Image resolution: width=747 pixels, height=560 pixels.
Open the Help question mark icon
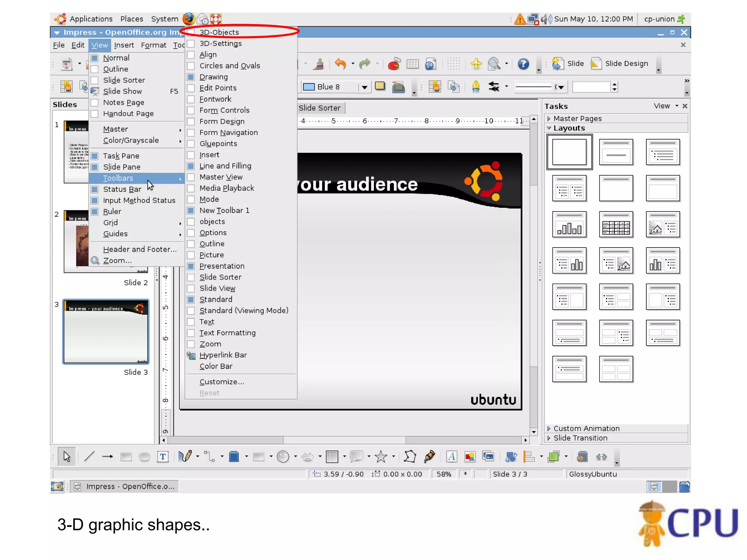click(523, 64)
